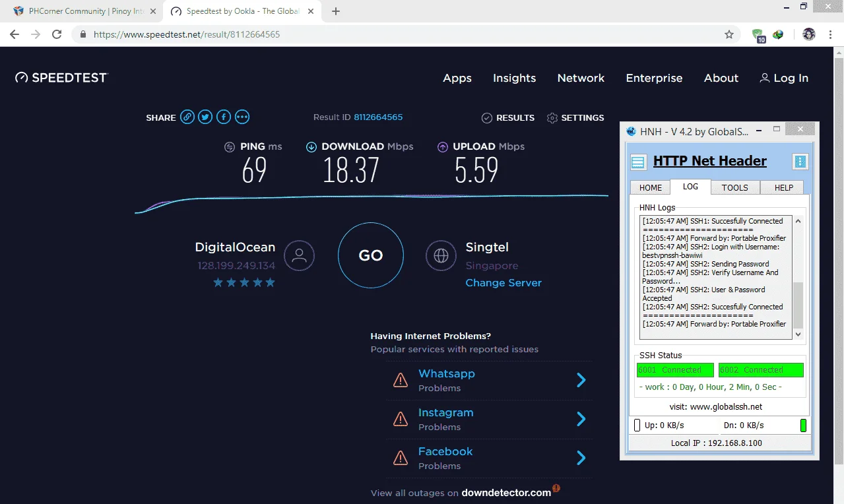Click HNH logs scrollbar thumb
Image resolution: width=844 pixels, height=504 pixels.
tap(798, 304)
